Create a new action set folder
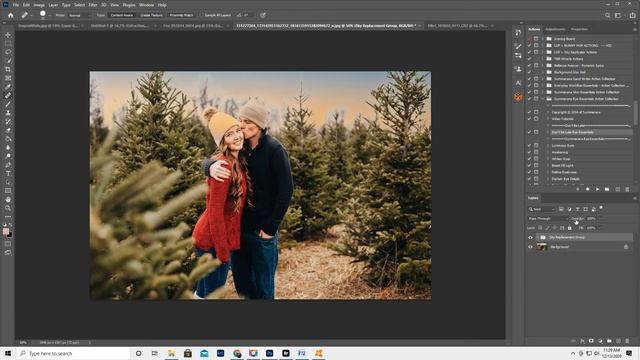This screenshot has width=640, height=360. pyautogui.click(x=607, y=189)
